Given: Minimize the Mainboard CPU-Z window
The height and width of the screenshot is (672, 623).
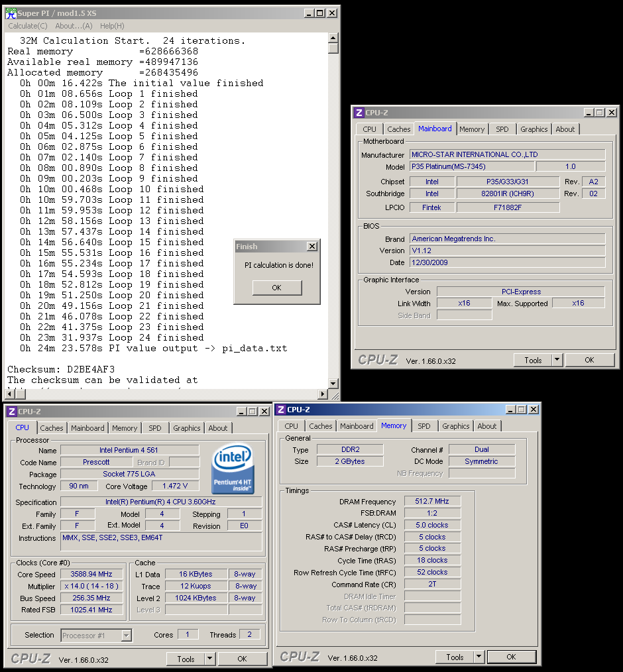Looking at the screenshot, I should (x=589, y=113).
